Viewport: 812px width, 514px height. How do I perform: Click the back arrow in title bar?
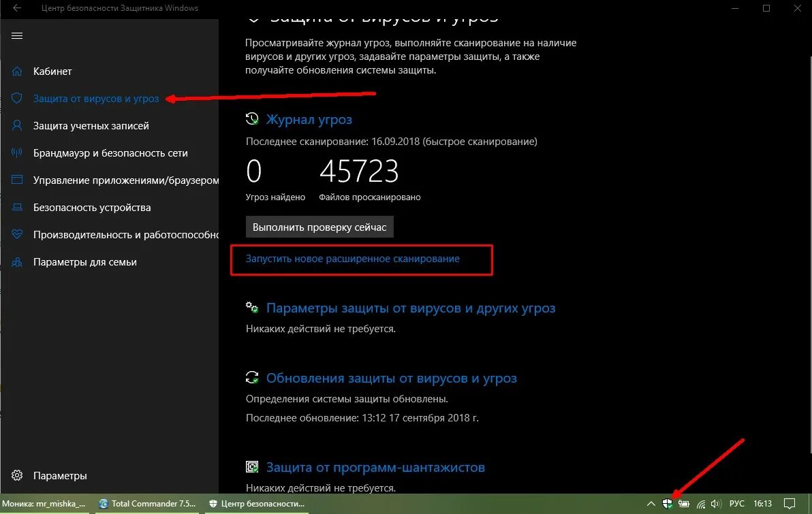pos(17,7)
